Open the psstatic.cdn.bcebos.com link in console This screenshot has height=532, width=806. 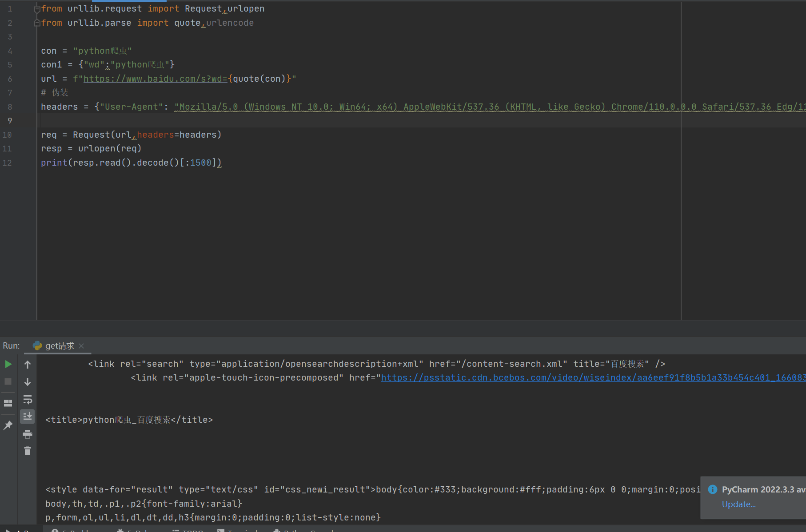point(593,378)
